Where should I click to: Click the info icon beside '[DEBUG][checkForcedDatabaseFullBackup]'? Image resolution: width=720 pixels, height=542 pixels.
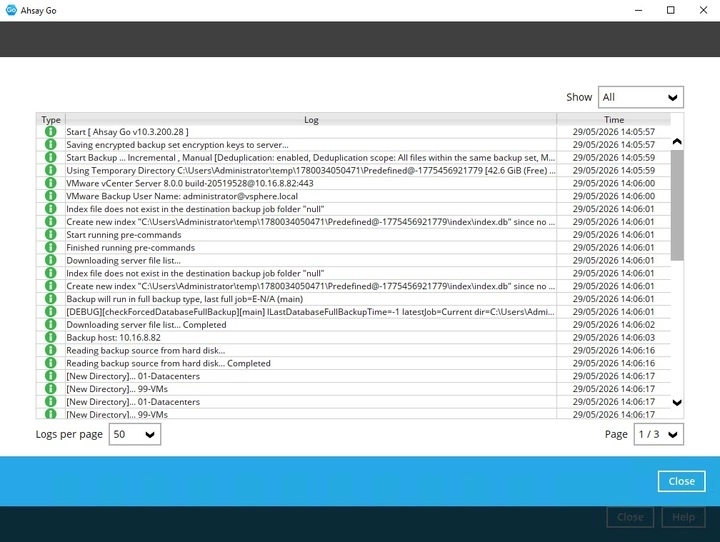(51, 312)
